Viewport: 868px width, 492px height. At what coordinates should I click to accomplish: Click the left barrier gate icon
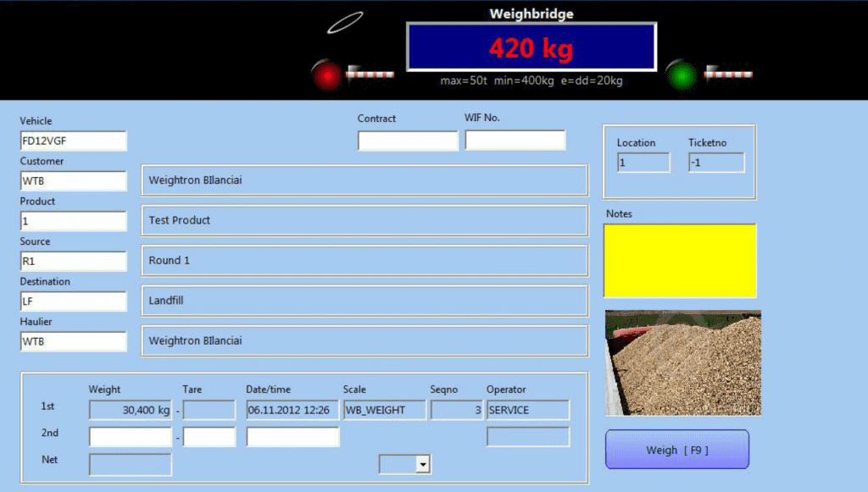(370, 75)
